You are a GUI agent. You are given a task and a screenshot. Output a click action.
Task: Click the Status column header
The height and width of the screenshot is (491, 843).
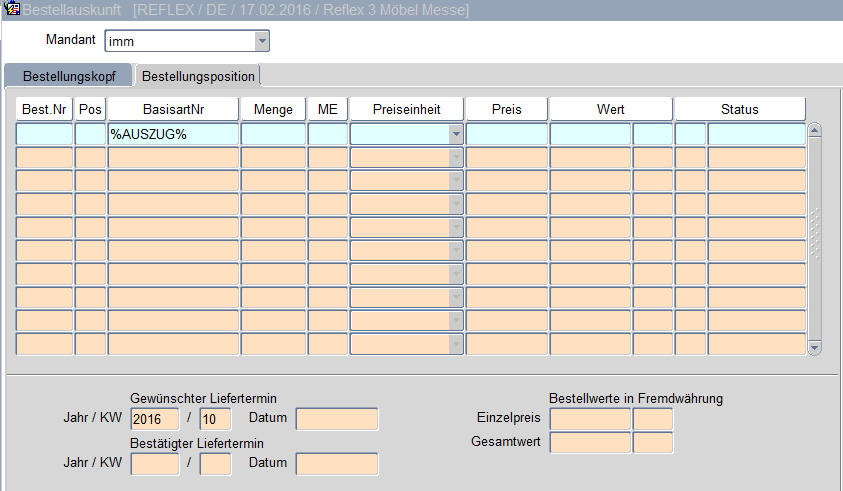click(x=739, y=109)
